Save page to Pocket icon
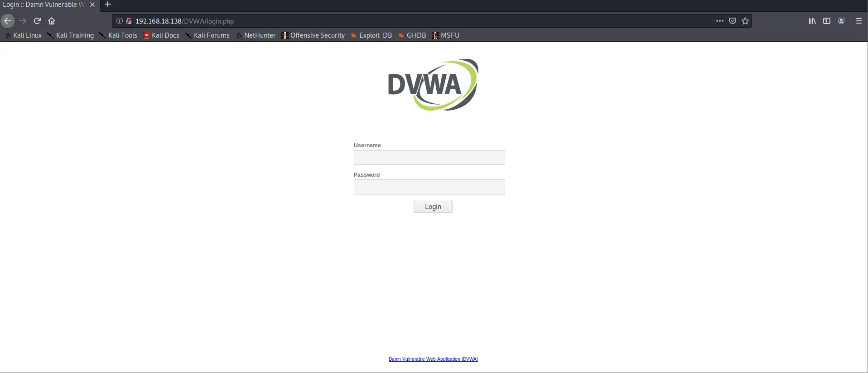Viewport: 868px width, 373px height. 733,21
